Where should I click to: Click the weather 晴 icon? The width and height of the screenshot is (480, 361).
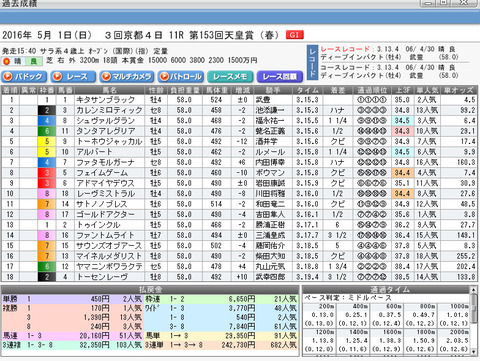[12, 61]
